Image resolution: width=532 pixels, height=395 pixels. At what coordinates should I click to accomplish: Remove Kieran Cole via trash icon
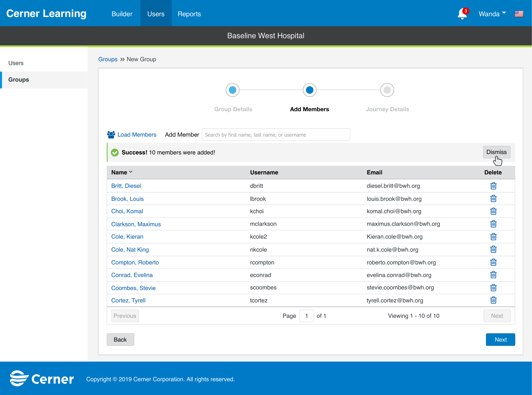[493, 237]
